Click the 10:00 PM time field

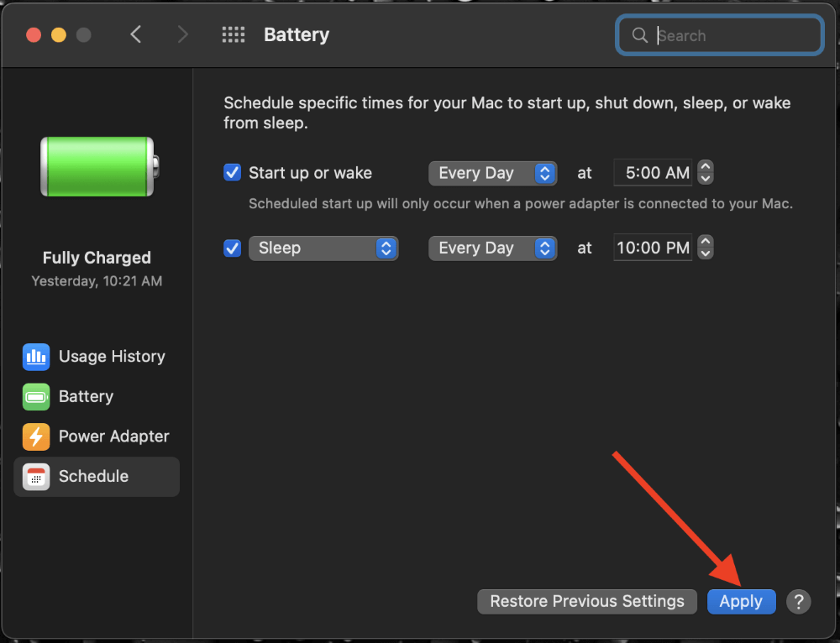tap(653, 248)
